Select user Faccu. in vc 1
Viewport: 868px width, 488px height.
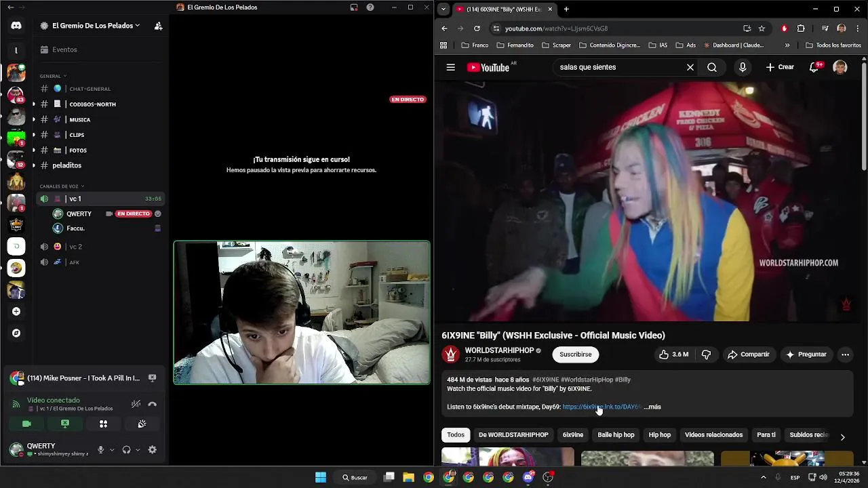pos(107,228)
